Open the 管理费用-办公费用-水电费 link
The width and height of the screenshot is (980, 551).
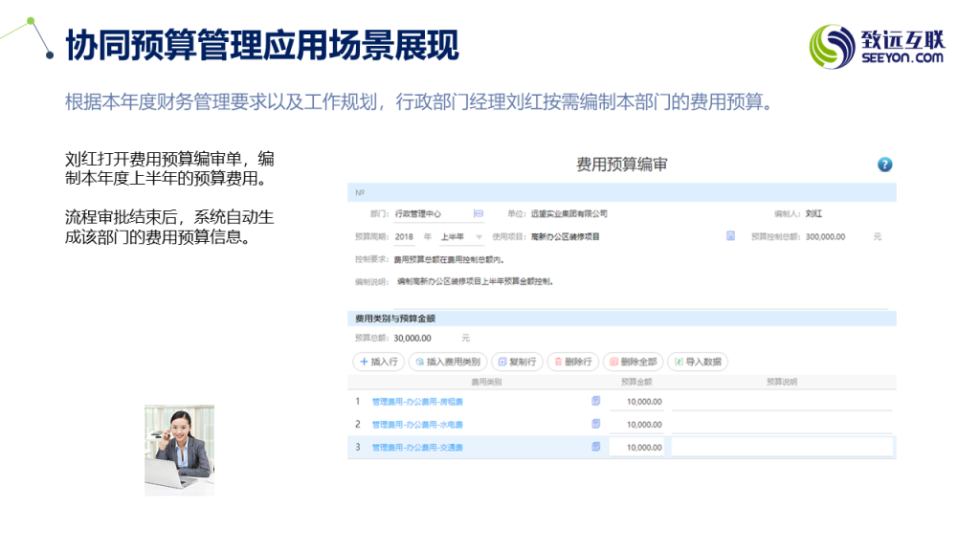(417, 425)
